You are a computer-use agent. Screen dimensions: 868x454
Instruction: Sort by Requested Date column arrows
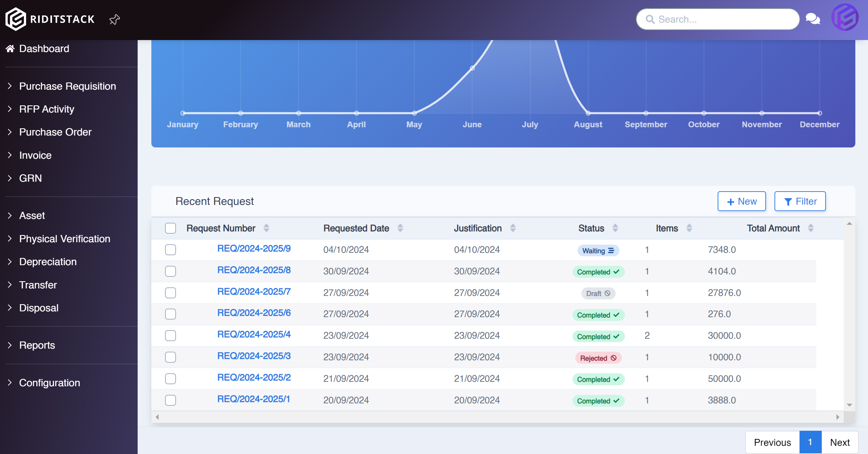click(x=400, y=228)
